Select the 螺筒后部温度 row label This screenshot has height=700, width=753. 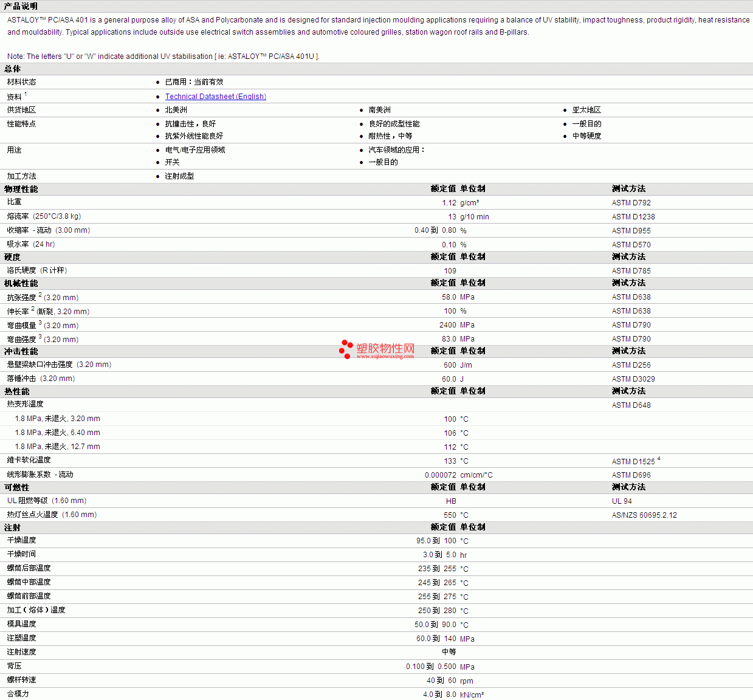point(29,568)
